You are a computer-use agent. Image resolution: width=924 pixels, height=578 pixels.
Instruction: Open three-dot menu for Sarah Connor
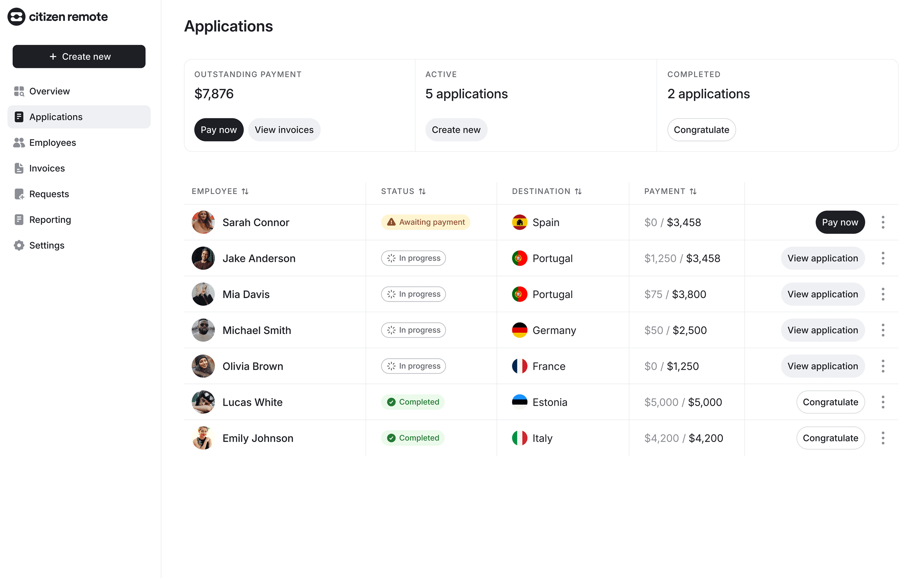click(x=883, y=222)
